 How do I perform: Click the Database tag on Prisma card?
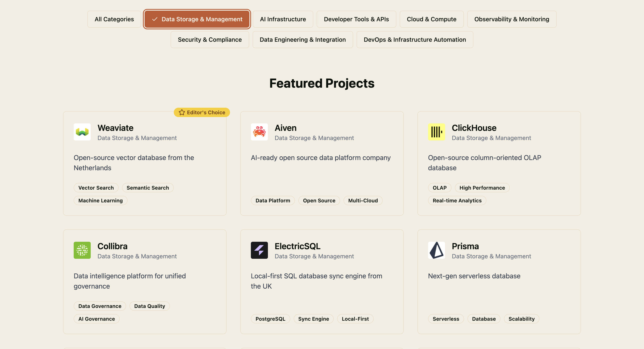pyautogui.click(x=484, y=319)
